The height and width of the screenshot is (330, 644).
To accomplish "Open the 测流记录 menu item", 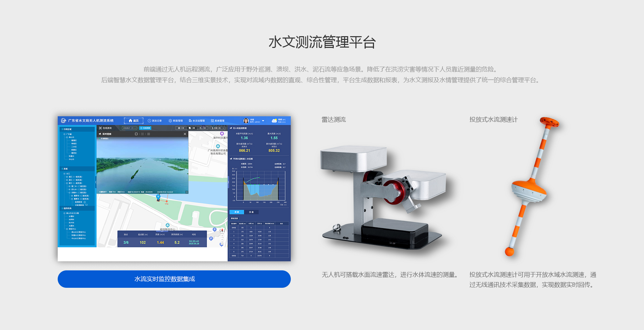I will (x=155, y=121).
